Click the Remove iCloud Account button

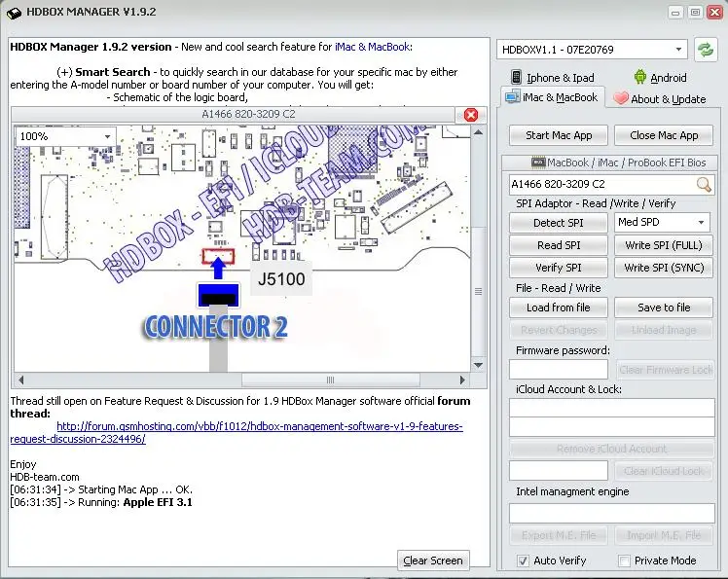point(611,449)
